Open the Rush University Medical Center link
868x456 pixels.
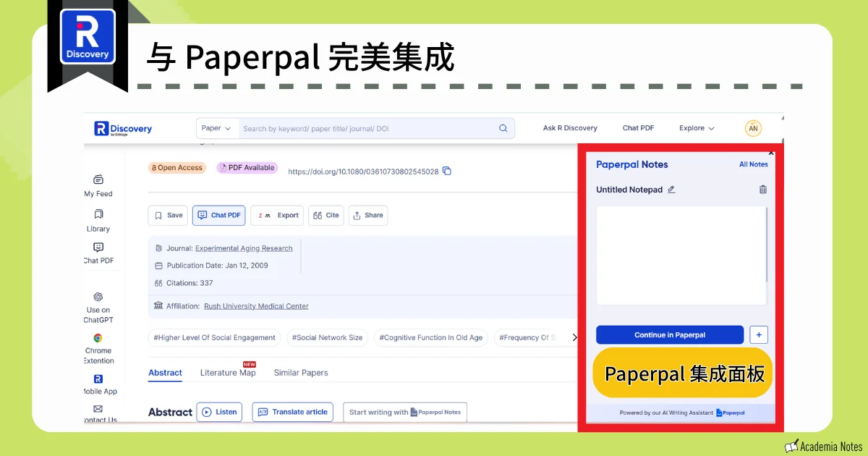256,306
